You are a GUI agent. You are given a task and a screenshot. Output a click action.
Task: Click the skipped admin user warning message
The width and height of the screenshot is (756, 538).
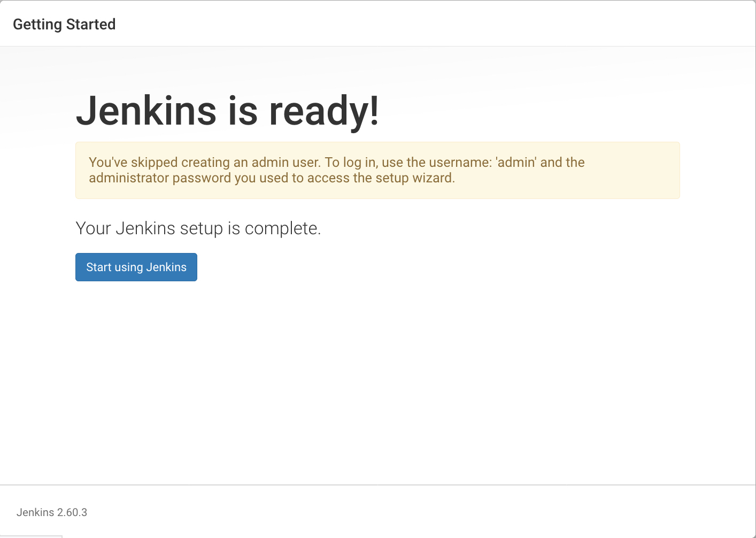377,170
